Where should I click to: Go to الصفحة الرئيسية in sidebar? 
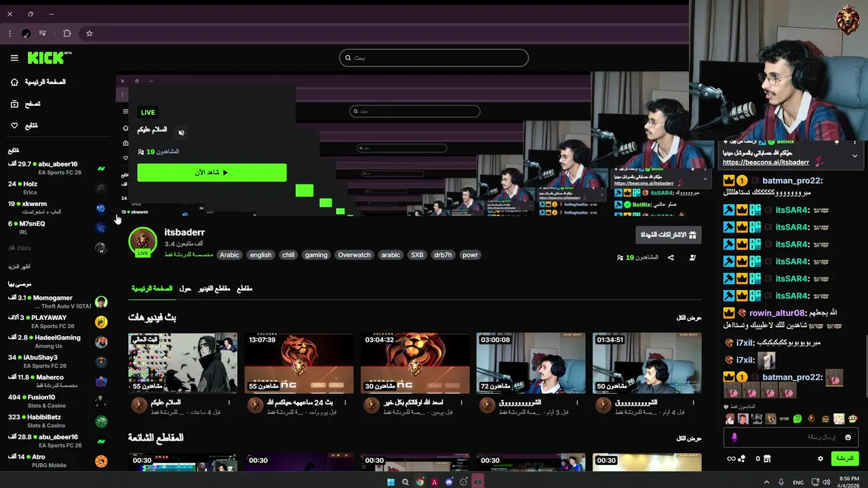[39, 82]
